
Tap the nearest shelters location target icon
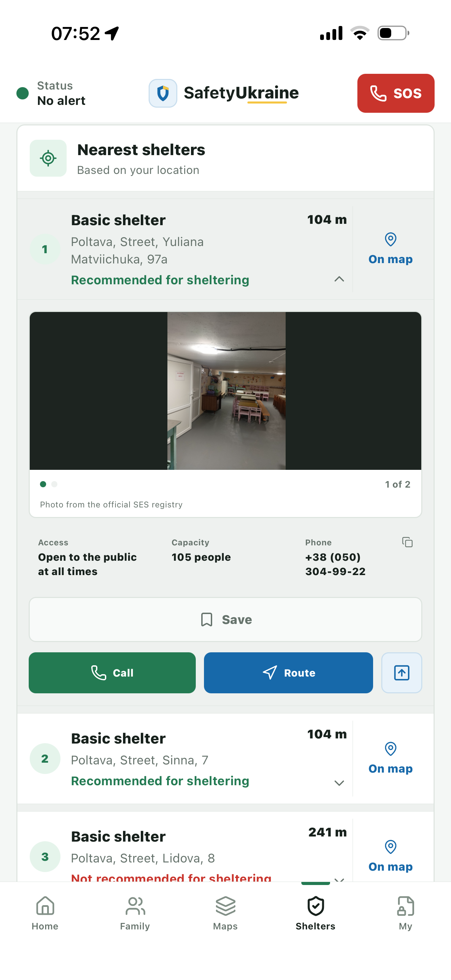pos(48,158)
